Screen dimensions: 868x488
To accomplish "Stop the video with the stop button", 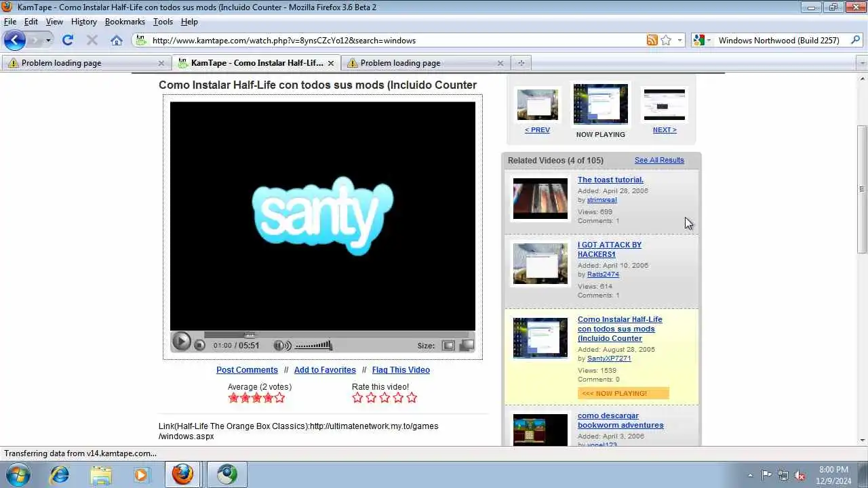I will pos(199,345).
